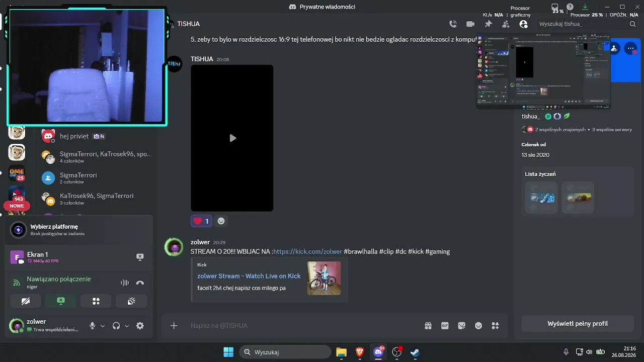
Task: Open the OME server icon with 25 badge
Action: 17,173
